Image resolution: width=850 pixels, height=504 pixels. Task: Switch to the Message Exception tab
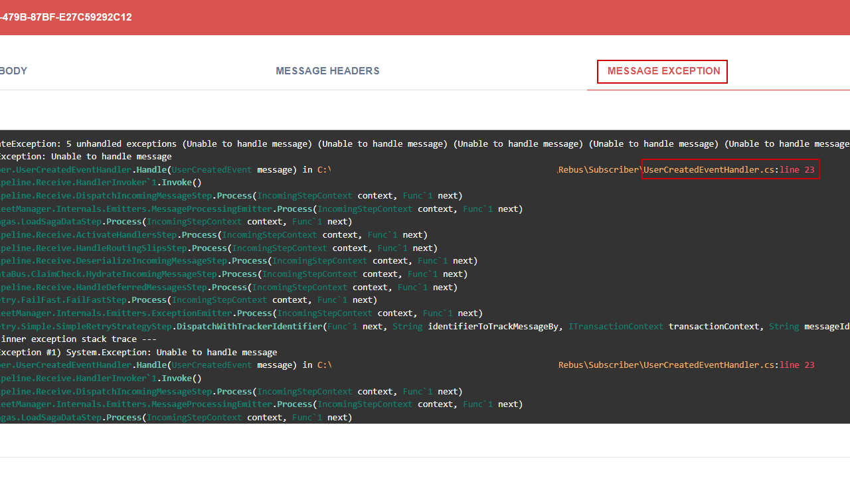663,71
